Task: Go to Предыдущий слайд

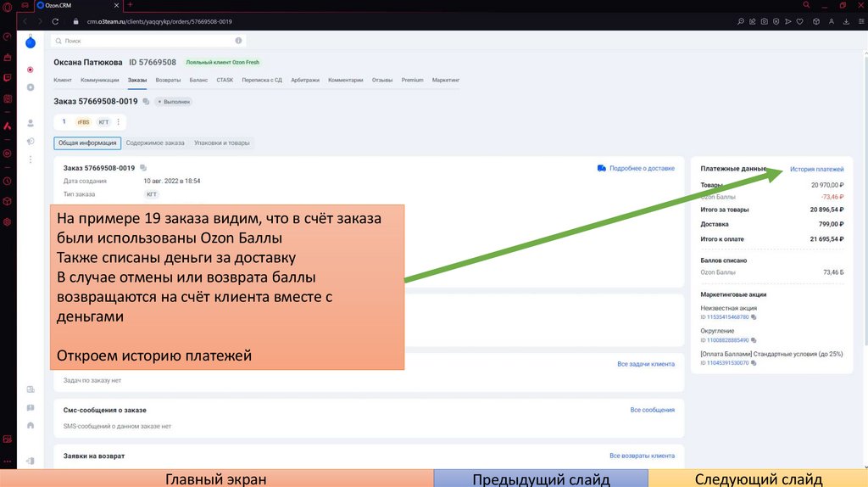Action: (x=541, y=479)
